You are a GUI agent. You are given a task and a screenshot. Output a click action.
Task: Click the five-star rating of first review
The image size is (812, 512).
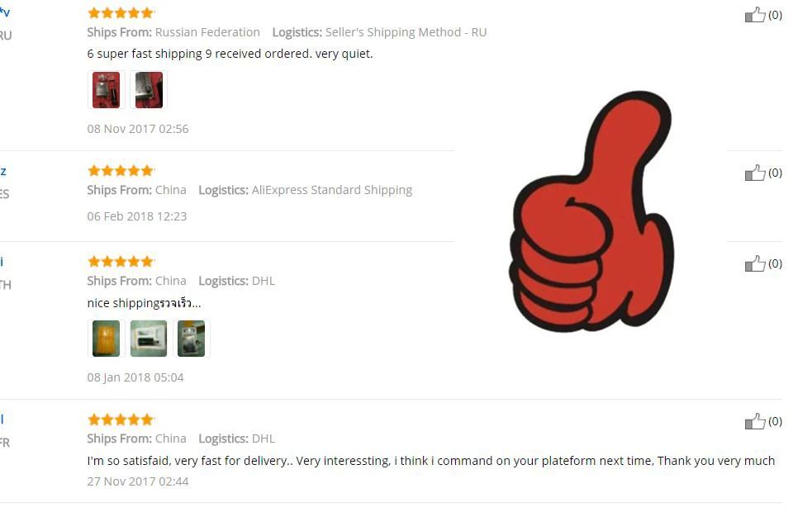121,13
